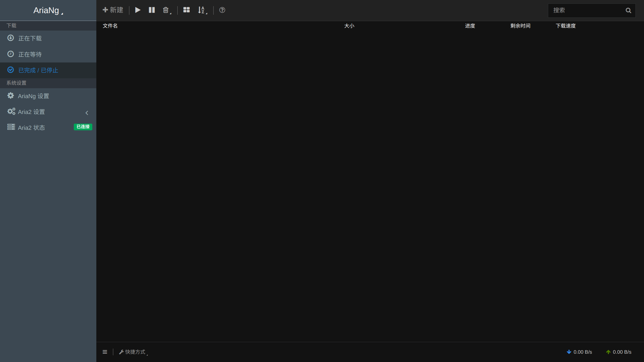Open the 正在下载 downloading list
Image resolution: width=644 pixels, height=362 pixels.
coord(48,38)
